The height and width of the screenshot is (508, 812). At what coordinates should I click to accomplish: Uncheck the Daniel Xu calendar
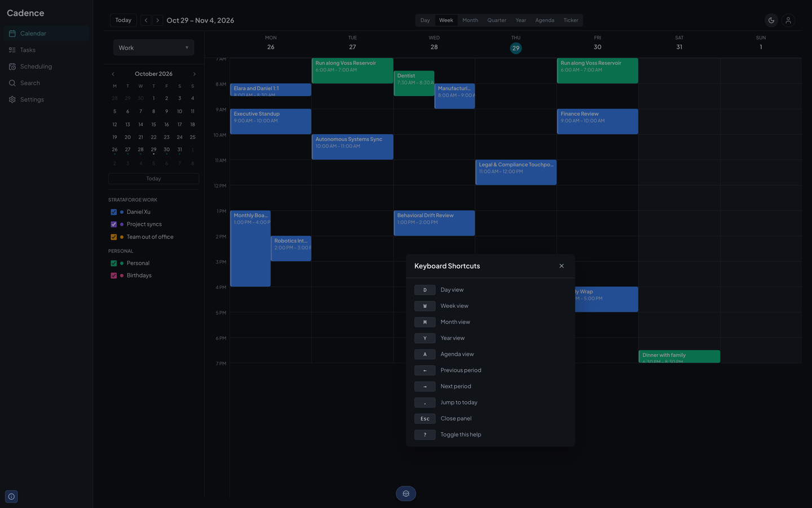[114, 212]
